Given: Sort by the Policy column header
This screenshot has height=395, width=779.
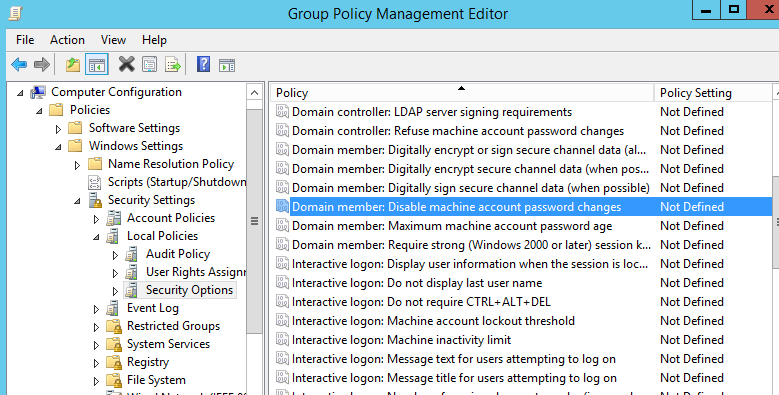Looking at the screenshot, I should 462,92.
